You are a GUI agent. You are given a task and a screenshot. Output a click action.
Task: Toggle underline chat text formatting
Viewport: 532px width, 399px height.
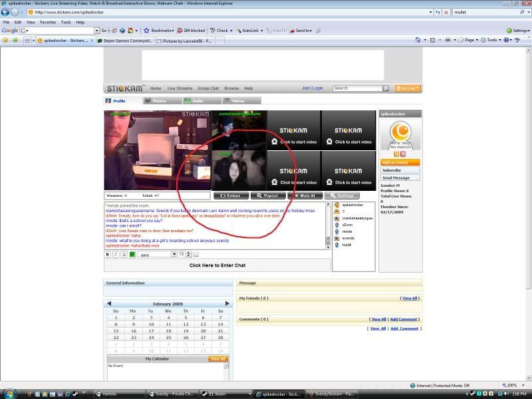point(124,254)
